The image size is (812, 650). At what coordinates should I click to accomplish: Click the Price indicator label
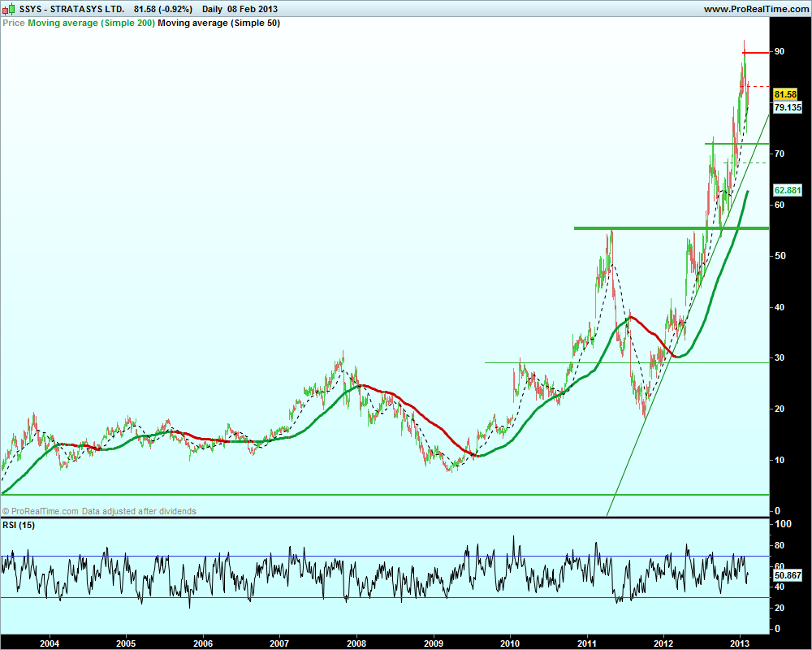coord(14,23)
